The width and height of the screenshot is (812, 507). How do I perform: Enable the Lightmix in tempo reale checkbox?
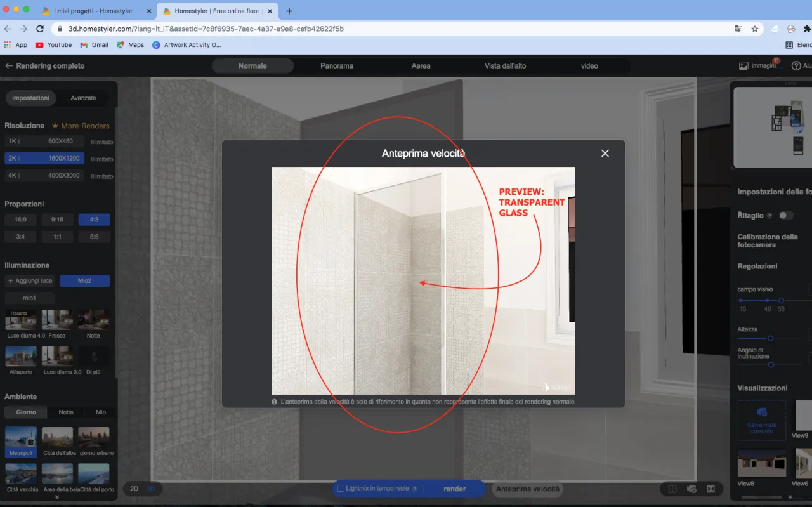(341, 489)
